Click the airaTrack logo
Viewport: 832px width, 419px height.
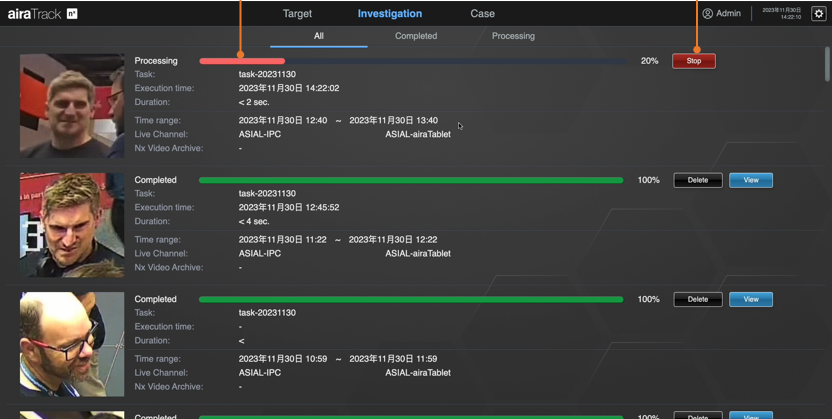click(34, 14)
